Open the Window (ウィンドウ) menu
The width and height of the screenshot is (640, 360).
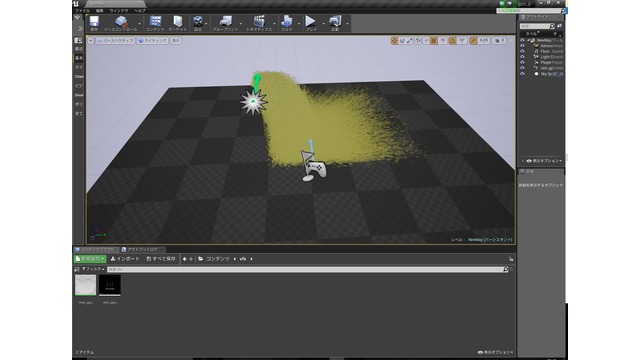[x=119, y=11]
